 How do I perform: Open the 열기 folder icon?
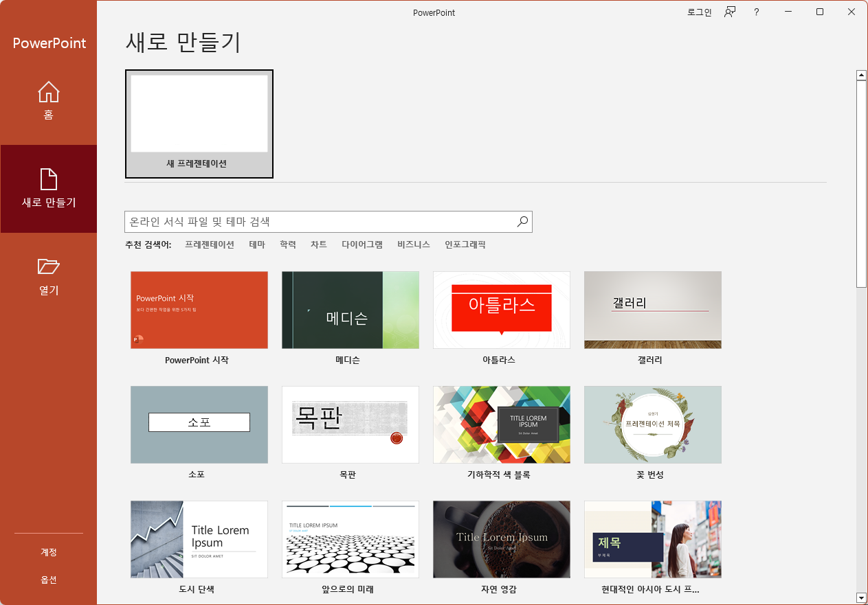click(48, 266)
